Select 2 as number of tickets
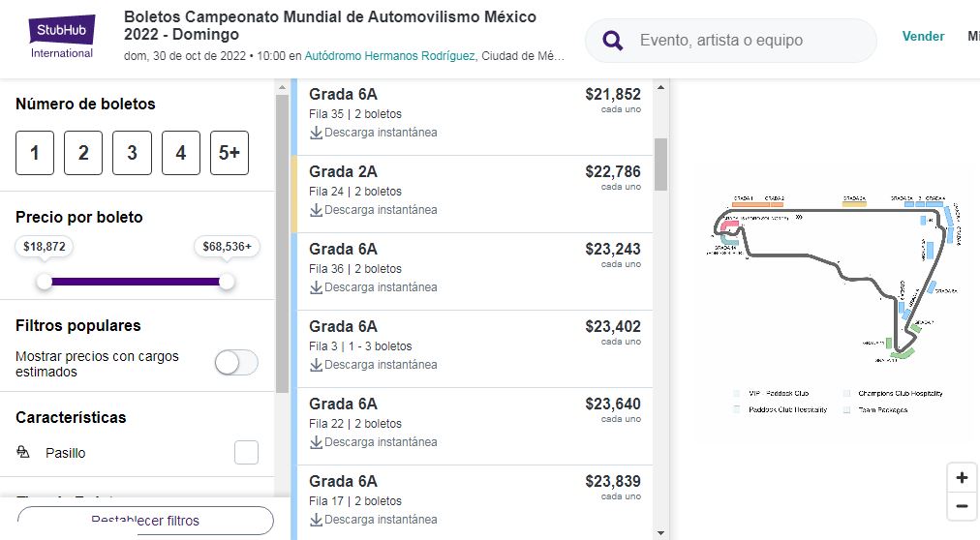This screenshot has height=540, width=980. 83,152
